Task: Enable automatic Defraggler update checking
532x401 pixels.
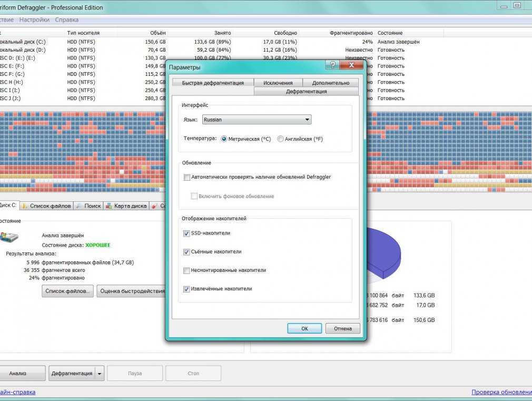Action: coord(186,177)
